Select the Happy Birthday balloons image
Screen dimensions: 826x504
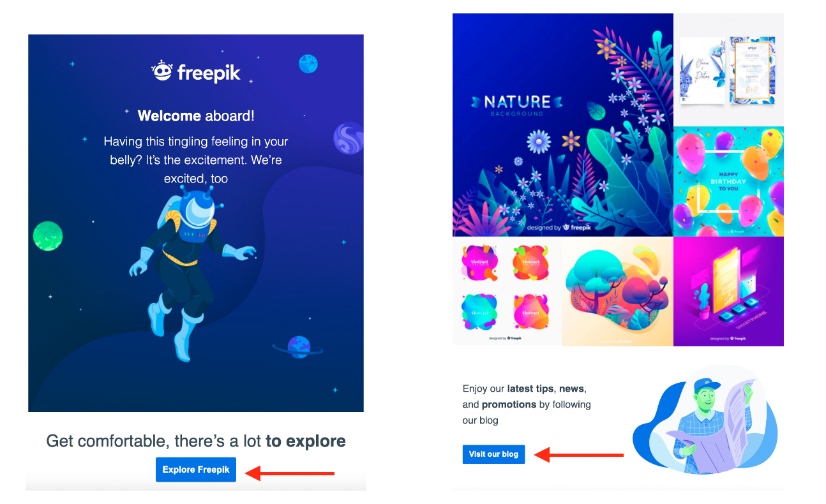click(728, 181)
